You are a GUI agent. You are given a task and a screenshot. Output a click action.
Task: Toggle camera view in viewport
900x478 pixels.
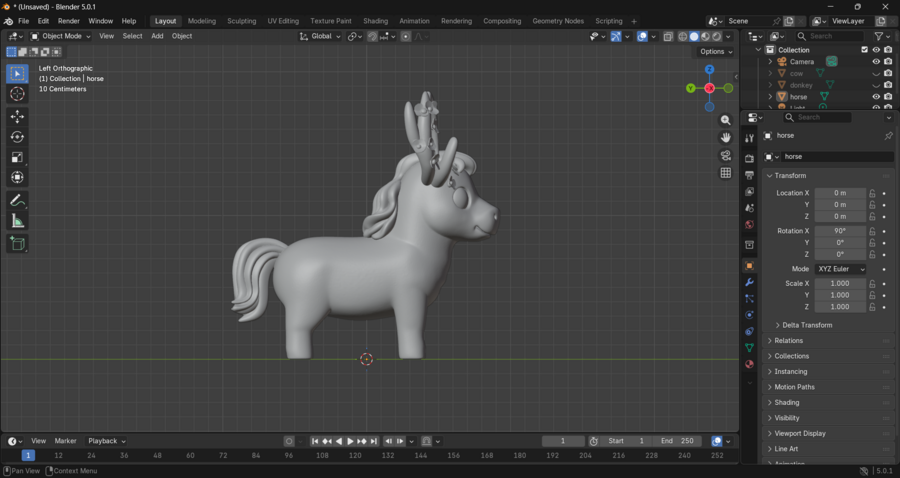(726, 155)
